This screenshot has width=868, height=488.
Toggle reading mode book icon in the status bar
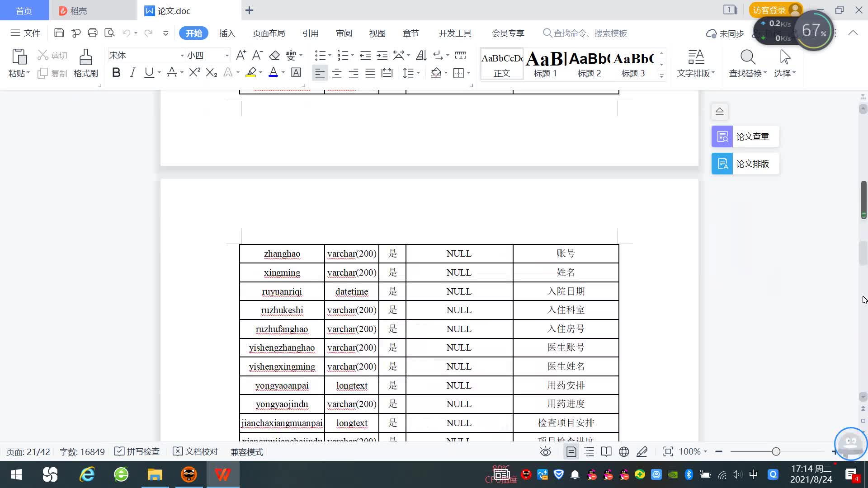tap(606, 451)
